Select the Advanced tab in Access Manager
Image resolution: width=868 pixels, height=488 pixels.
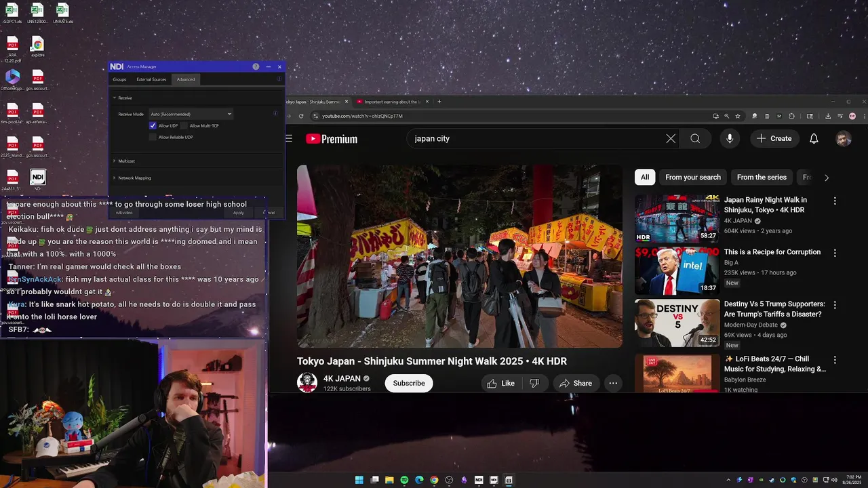coord(186,79)
